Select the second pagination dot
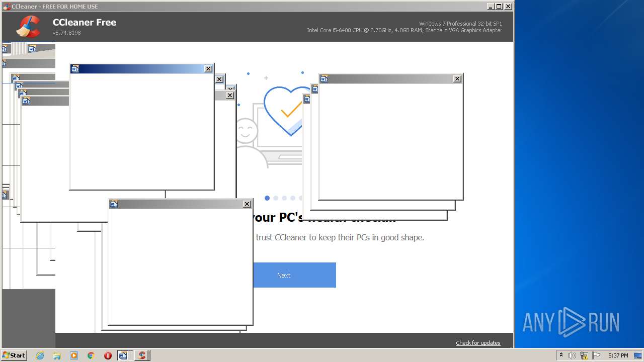 point(276,198)
